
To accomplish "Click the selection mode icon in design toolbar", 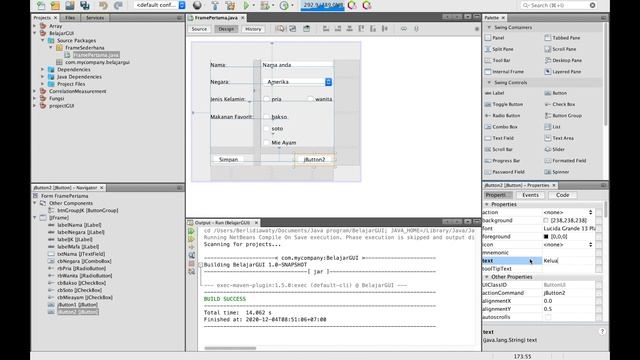I will tap(280, 29).
